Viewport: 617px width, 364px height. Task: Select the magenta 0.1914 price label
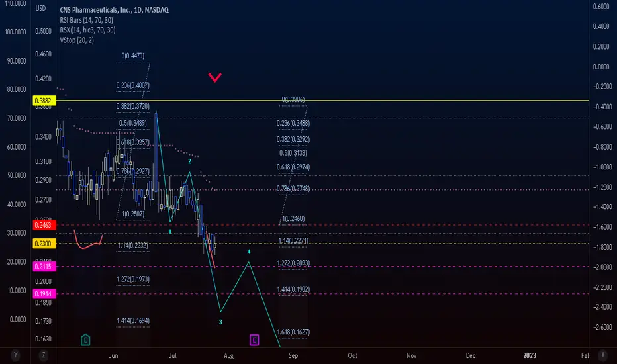(44, 294)
